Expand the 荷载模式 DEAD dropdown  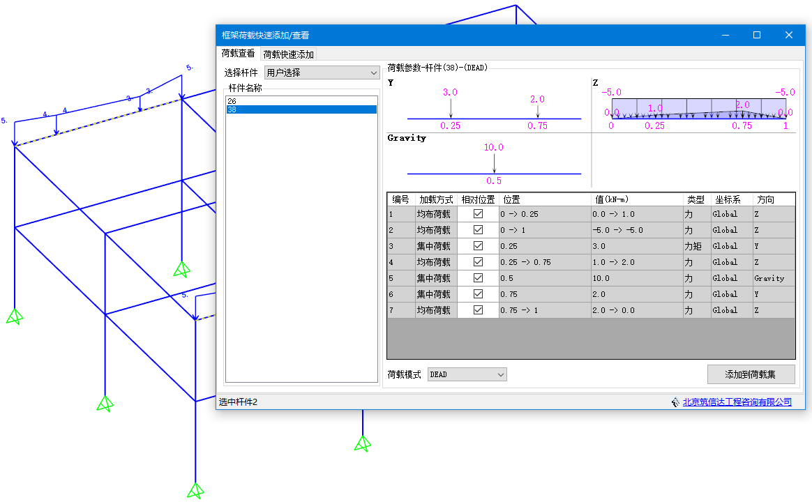pos(467,375)
